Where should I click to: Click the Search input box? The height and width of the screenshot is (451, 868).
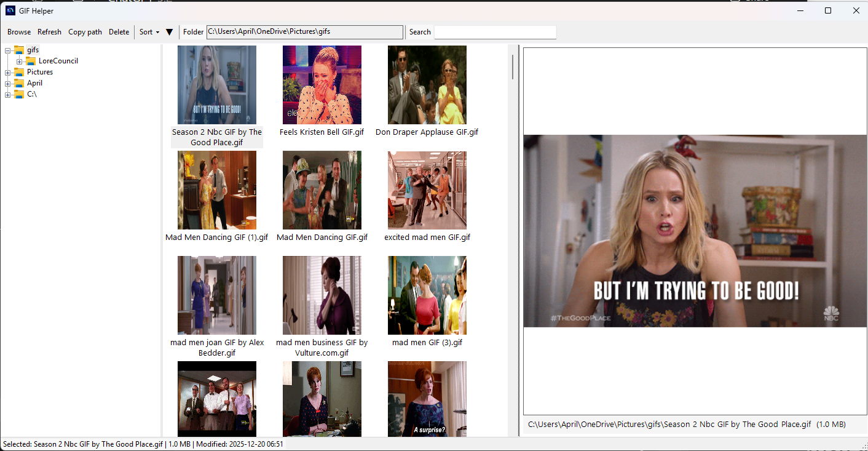(495, 32)
